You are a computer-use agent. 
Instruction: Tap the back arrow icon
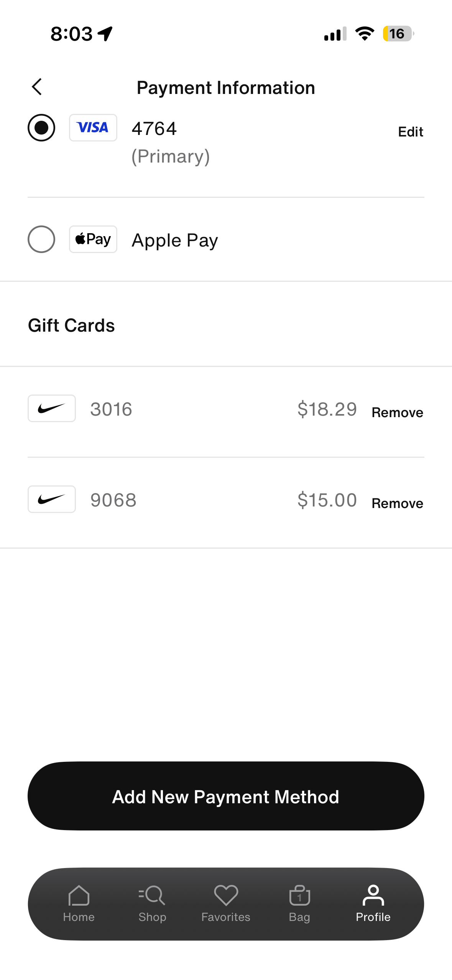click(x=37, y=87)
